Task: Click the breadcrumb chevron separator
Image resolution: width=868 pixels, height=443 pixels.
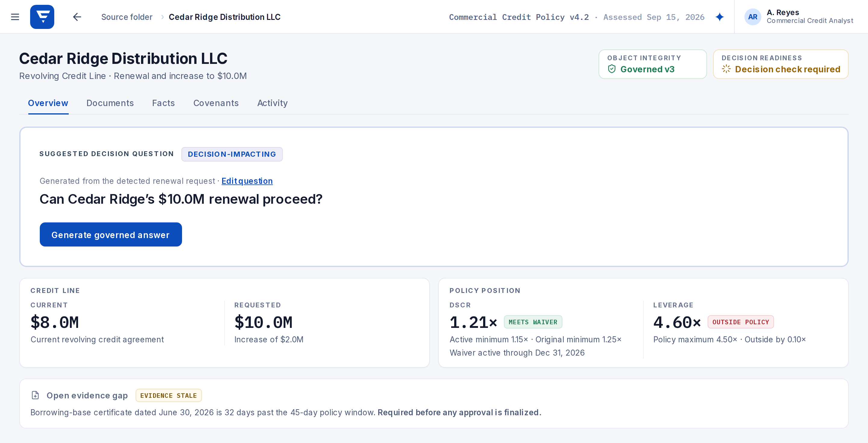Action: tap(162, 17)
